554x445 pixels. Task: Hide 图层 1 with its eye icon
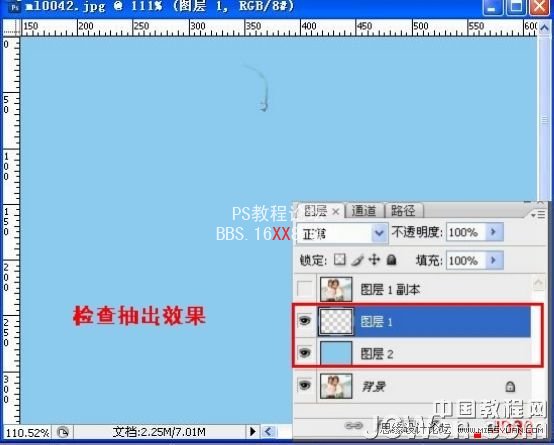coord(305,321)
